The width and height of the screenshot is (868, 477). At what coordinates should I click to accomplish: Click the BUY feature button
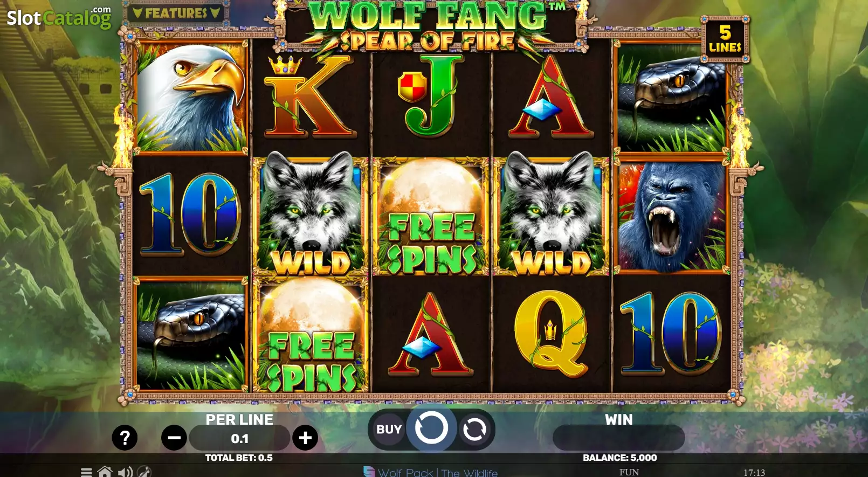click(x=389, y=430)
